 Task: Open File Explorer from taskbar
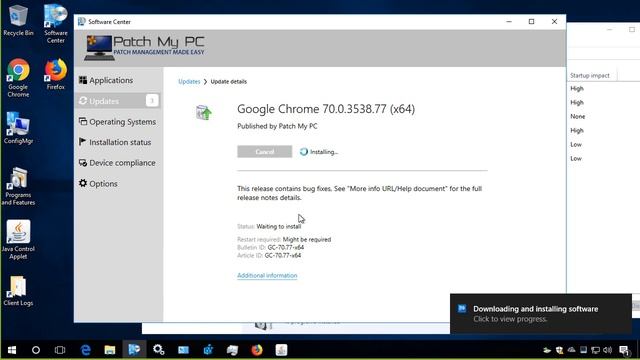point(109,350)
